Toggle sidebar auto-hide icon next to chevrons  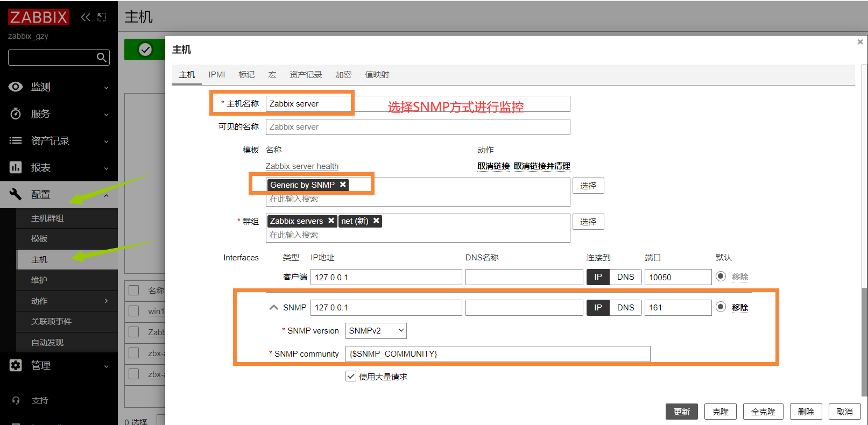tap(102, 17)
